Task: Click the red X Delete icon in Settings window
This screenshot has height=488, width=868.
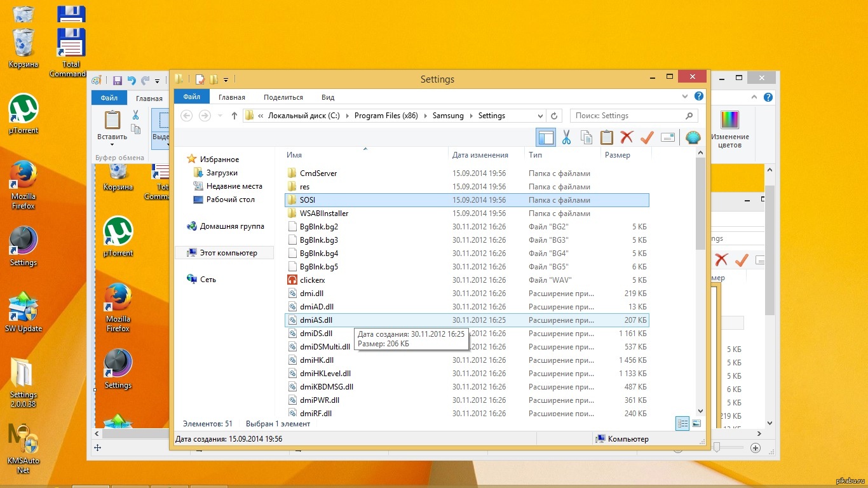Action: pyautogui.click(x=627, y=137)
